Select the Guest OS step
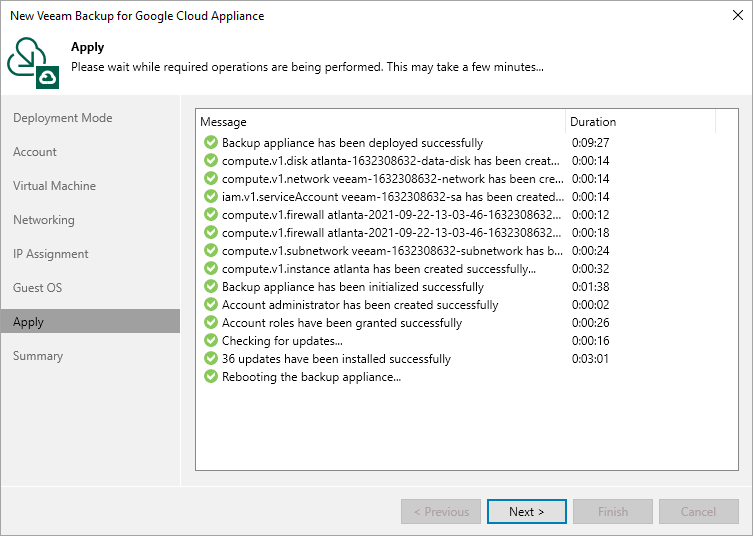 coord(37,288)
